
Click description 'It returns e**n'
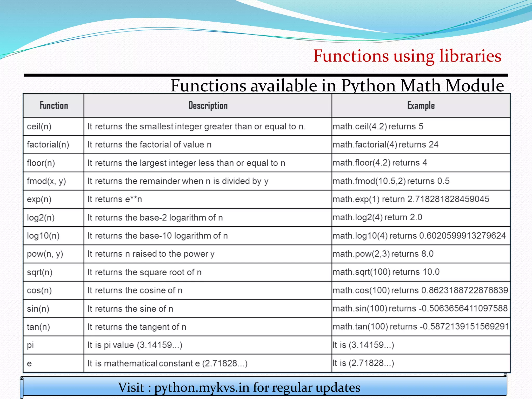click(115, 199)
